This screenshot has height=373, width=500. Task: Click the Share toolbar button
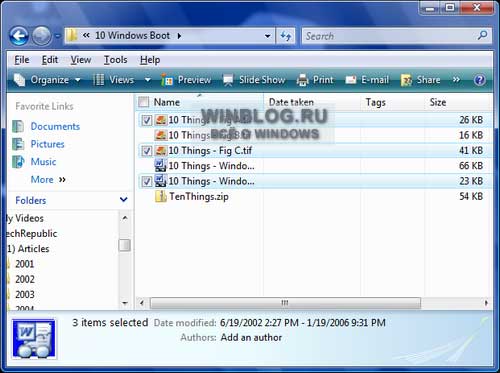[420, 80]
